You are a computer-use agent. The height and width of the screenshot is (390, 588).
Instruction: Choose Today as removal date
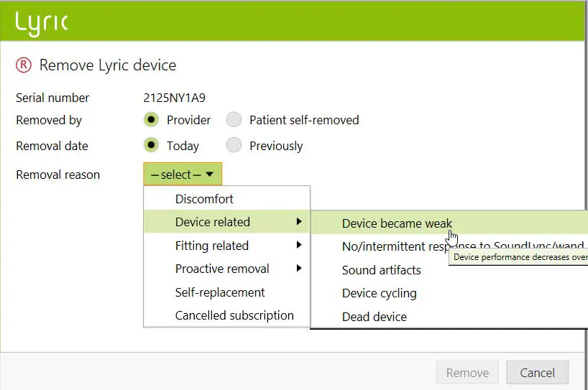point(151,145)
